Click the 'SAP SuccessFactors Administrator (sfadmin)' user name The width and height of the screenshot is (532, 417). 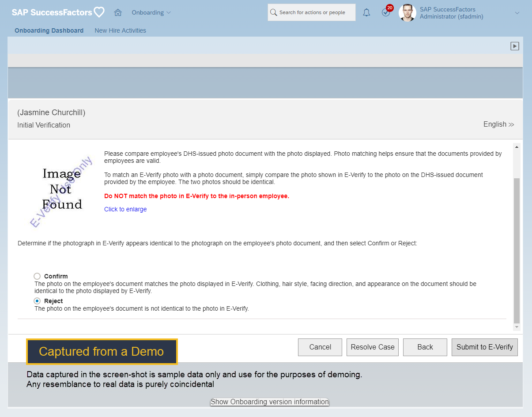[x=452, y=13]
